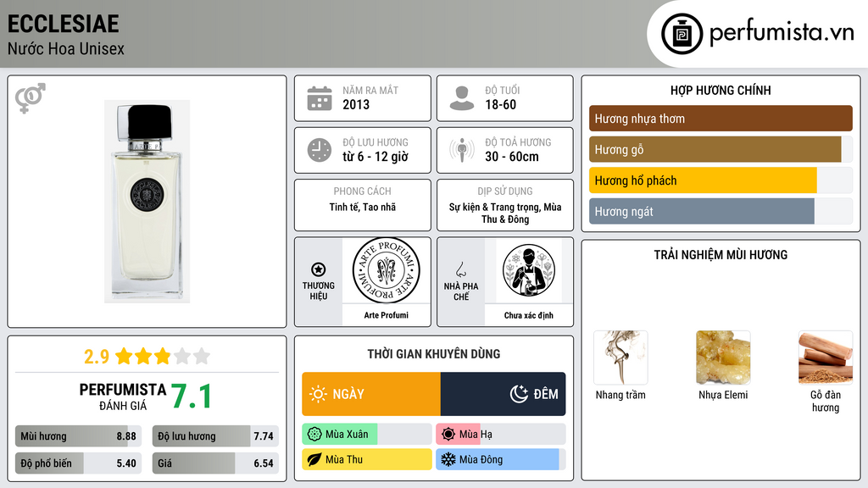The width and height of the screenshot is (868, 488).
Task: Click the Hương hổ phách accord bar
Action: tap(721, 180)
